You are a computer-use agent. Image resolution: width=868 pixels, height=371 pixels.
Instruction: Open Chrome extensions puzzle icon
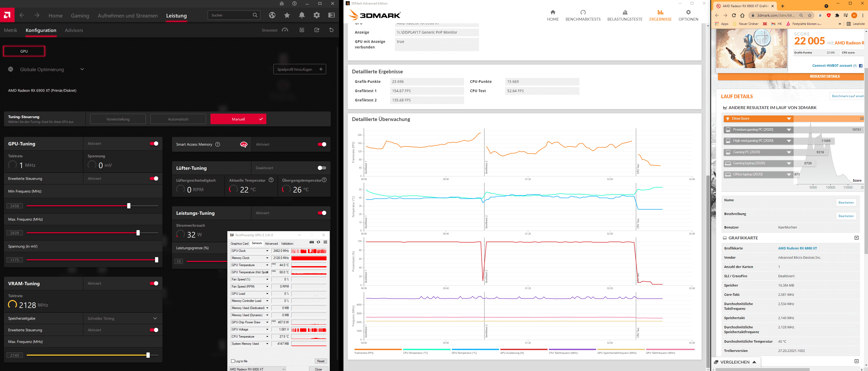837,15
